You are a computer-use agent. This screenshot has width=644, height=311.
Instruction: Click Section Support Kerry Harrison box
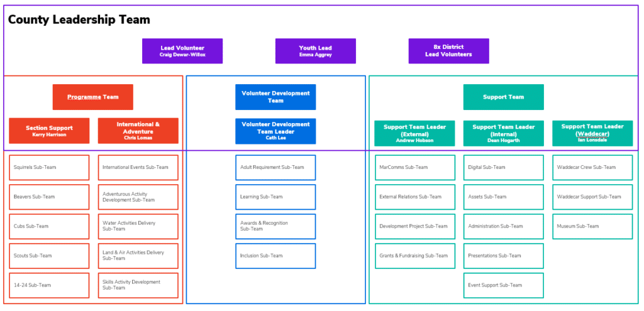pos(49,131)
